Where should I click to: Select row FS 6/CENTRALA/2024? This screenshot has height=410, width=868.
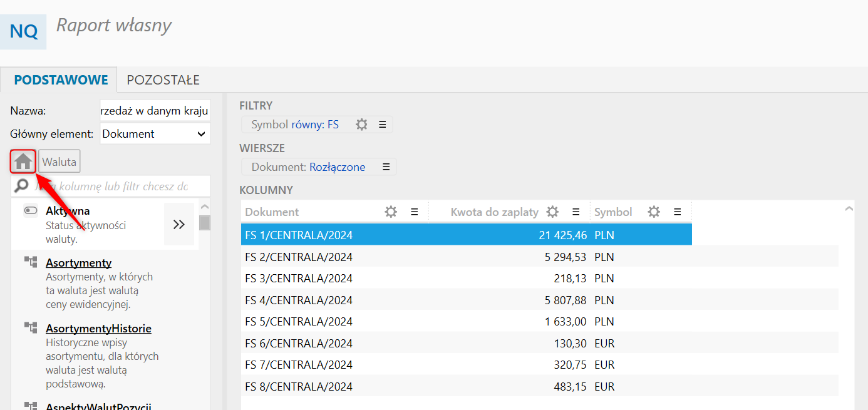point(299,344)
